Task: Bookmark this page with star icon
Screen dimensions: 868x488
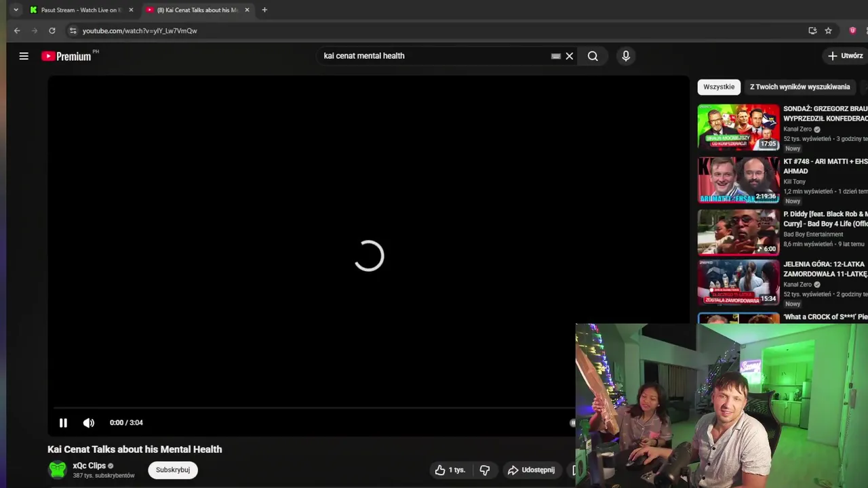Action: click(x=828, y=30)
